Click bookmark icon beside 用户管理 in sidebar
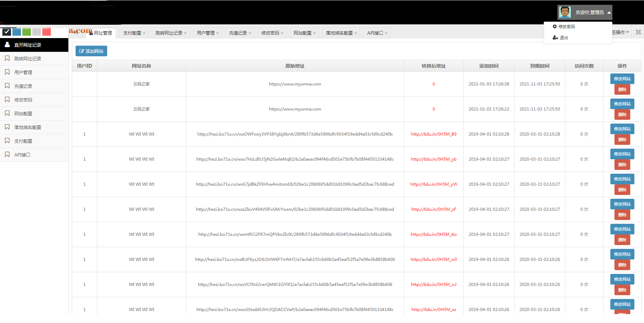 tap(7, 72)
